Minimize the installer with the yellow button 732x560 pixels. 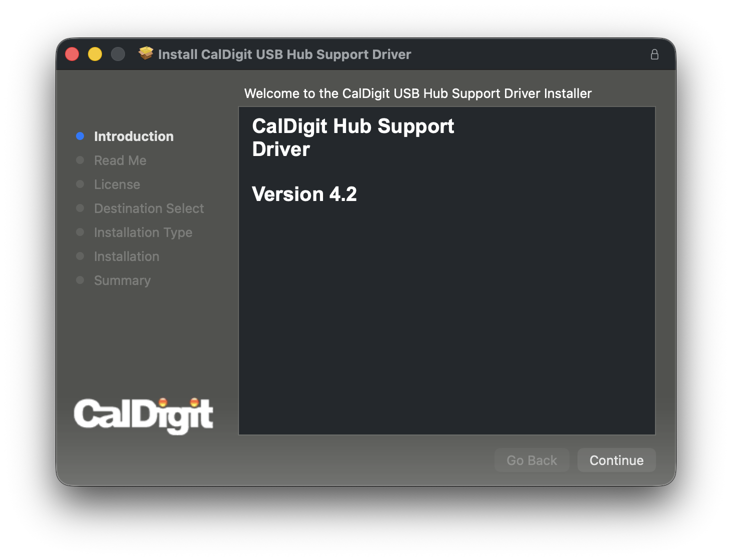[x=95, y=54]
